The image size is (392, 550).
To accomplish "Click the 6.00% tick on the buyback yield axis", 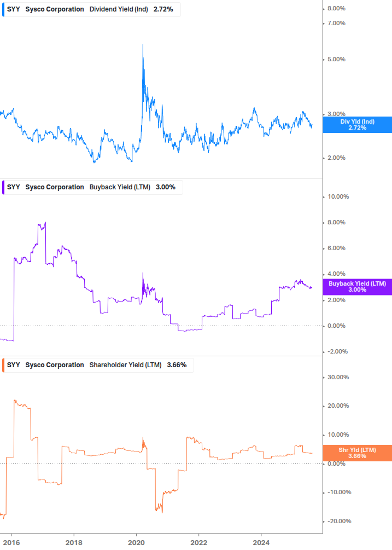I will (336, 248).
